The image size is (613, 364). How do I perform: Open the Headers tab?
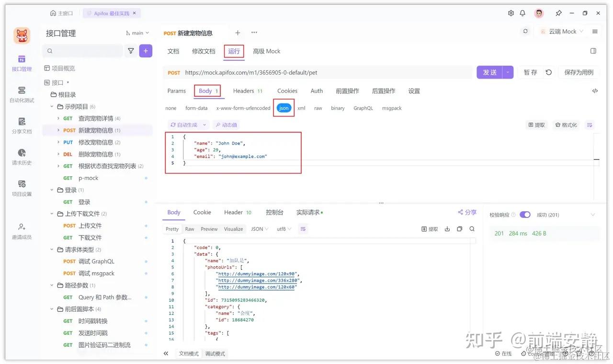click(x=244, y=91)
